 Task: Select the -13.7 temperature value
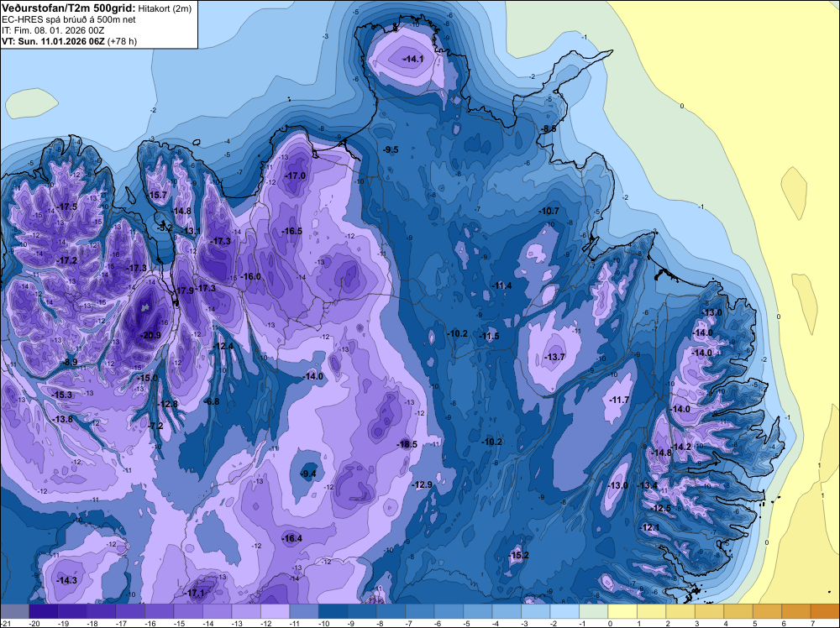[554, 357]
